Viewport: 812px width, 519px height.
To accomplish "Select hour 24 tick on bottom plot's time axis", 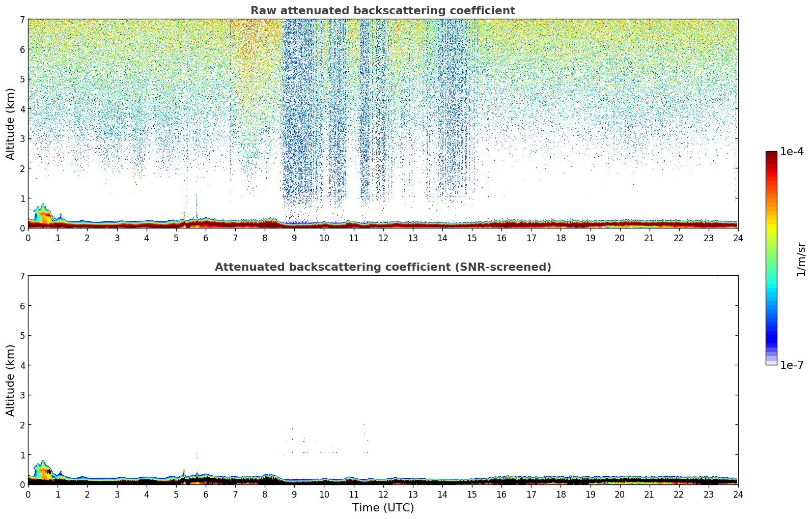I will point(738,494).
